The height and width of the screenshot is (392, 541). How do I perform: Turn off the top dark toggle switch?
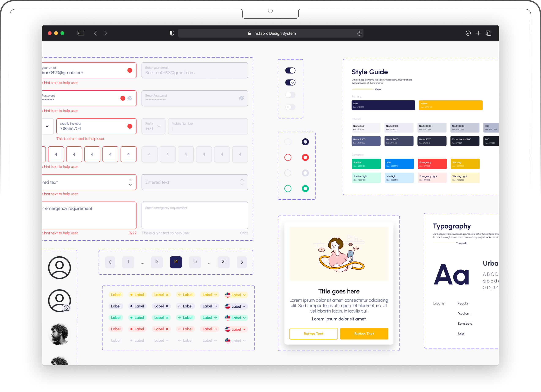[290, 70]
